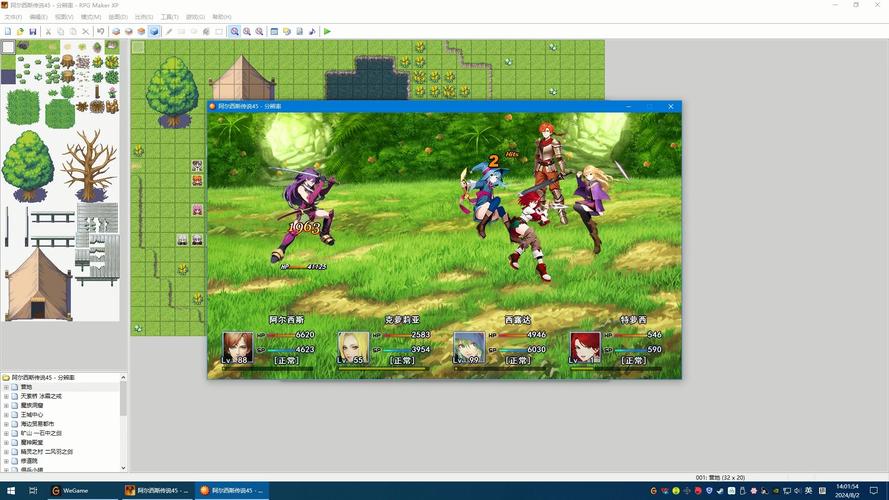The width and height of the screenshot is (889, 500).
Task: Select the 1:1 zoom magnifier icon
Action: pos(234,32)
